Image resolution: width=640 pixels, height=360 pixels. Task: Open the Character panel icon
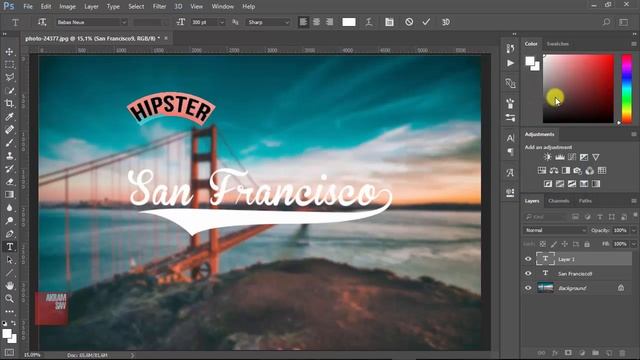pos(510,138)
